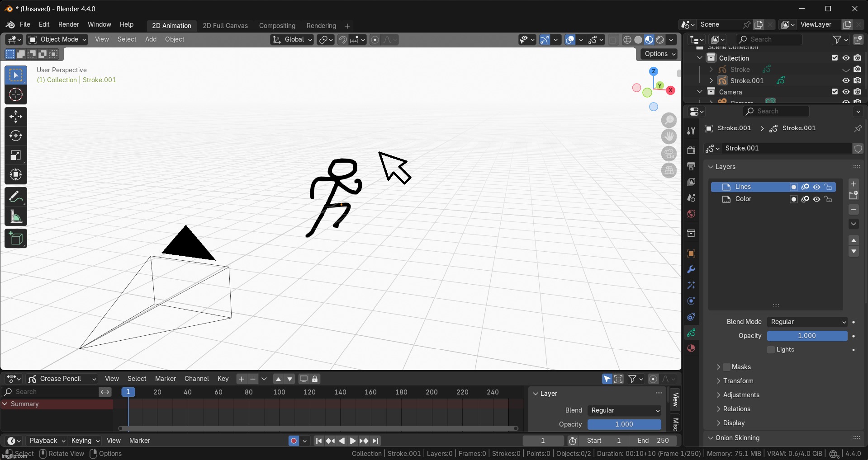Move layer down arrow button
Screen dimensions: 868x460
pos(854,251)
